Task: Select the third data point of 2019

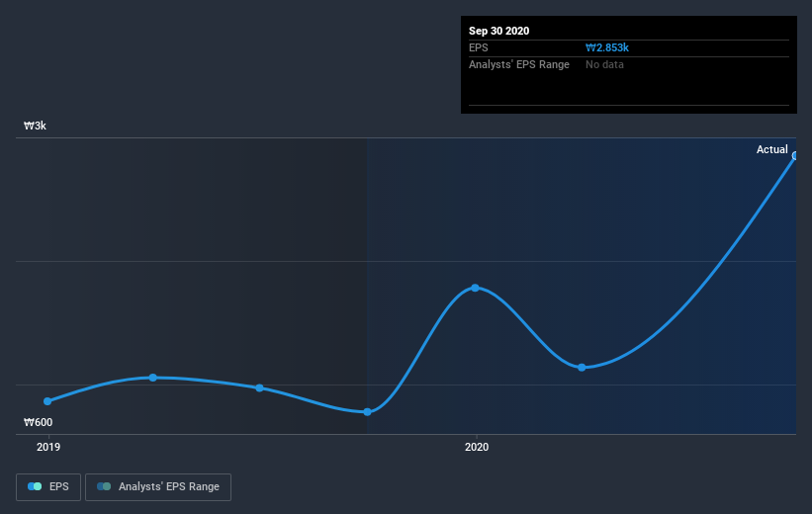Action: 259,387
